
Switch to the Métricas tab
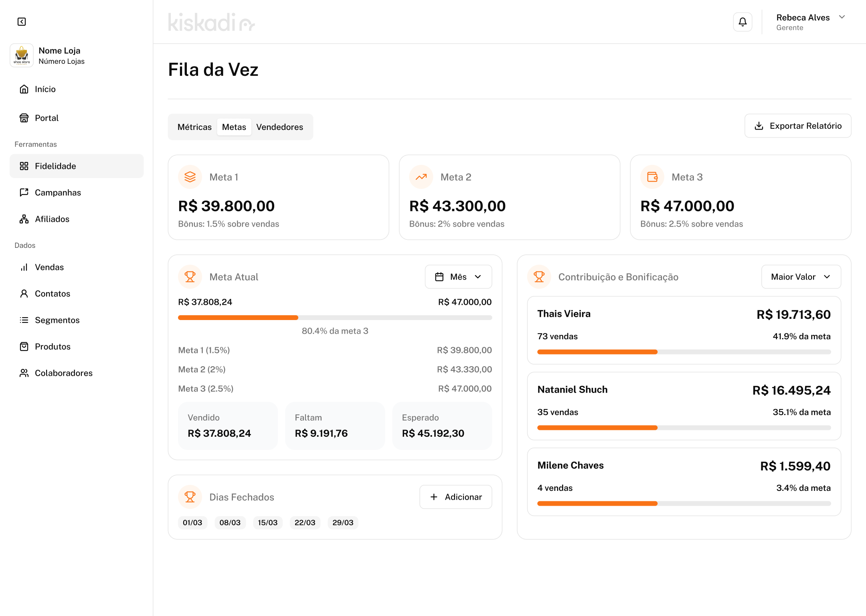pos(194,127)
